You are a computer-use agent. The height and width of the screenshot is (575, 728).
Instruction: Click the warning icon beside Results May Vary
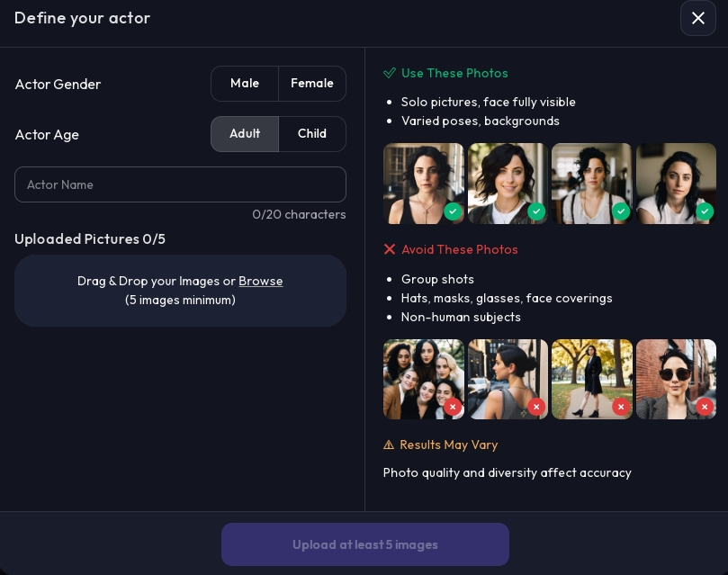[x=389, y=445]
